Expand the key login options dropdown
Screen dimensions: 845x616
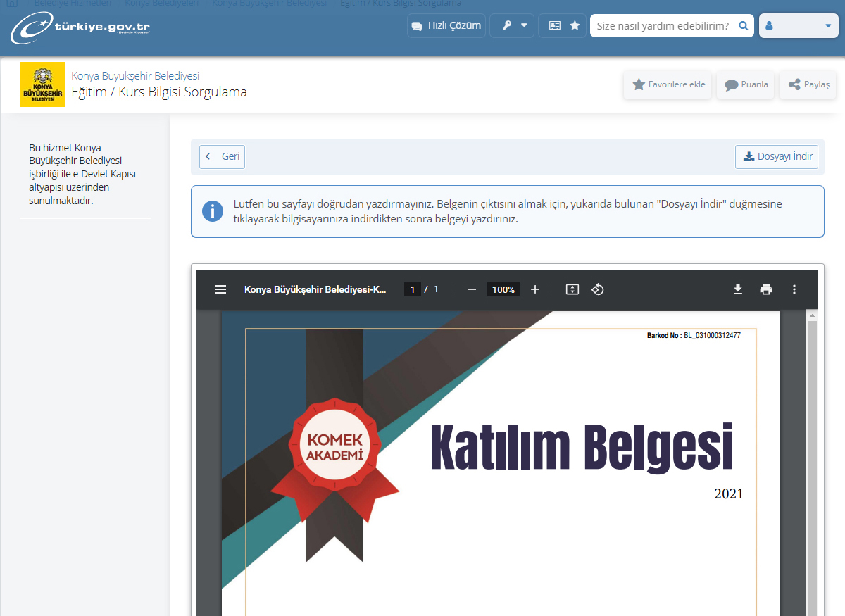click(x=514, y=25)
